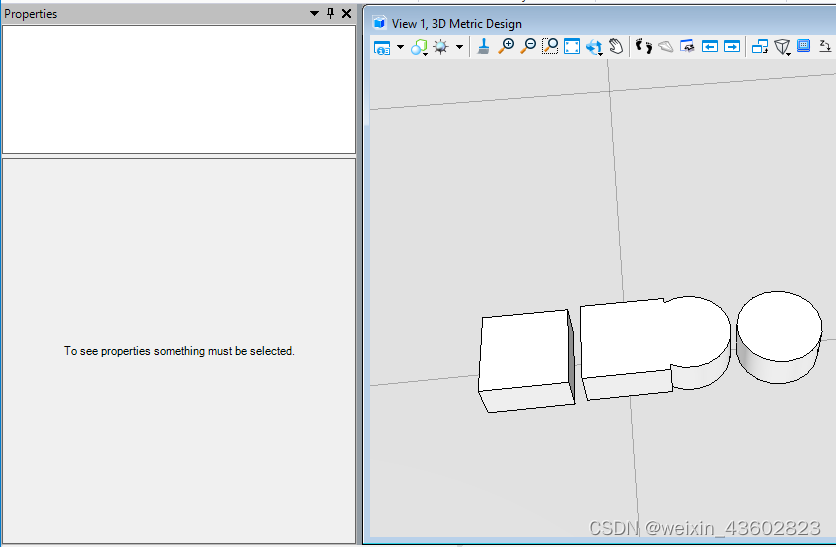Screen dimensions: 836x547
Task: Open Display Styles icon
Action: point(419,47)
